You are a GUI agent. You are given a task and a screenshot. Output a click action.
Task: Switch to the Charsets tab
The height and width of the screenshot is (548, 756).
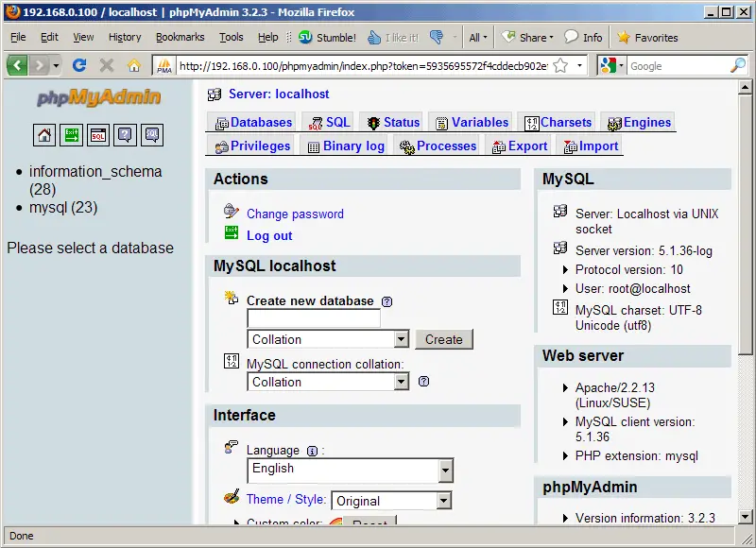(558, 123)
